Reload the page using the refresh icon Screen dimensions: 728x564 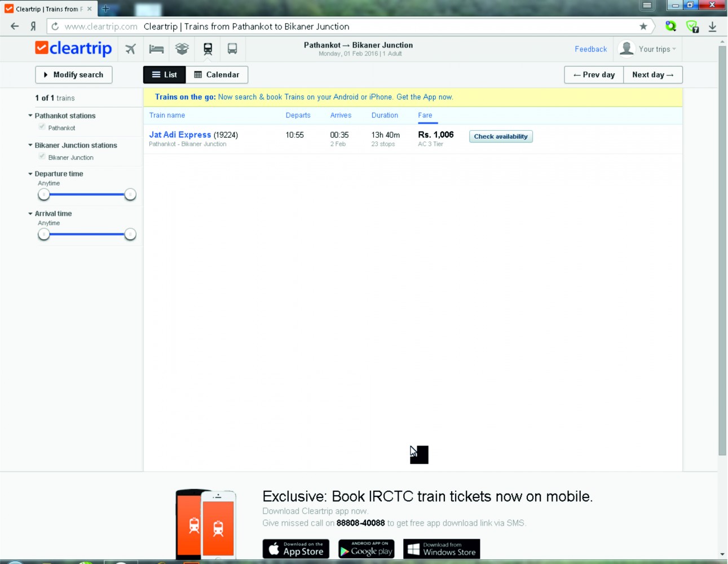tap(55, 27)
